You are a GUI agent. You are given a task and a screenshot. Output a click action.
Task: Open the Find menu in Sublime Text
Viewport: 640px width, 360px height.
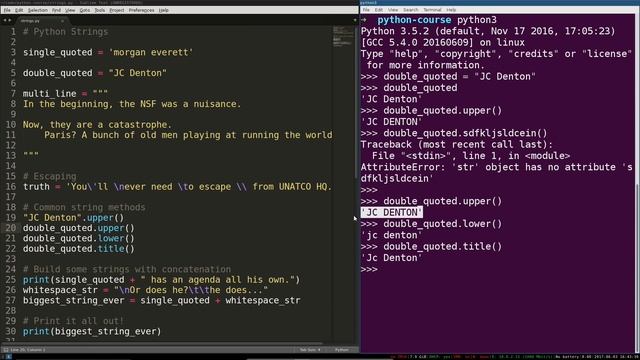(x=56, y=10)
